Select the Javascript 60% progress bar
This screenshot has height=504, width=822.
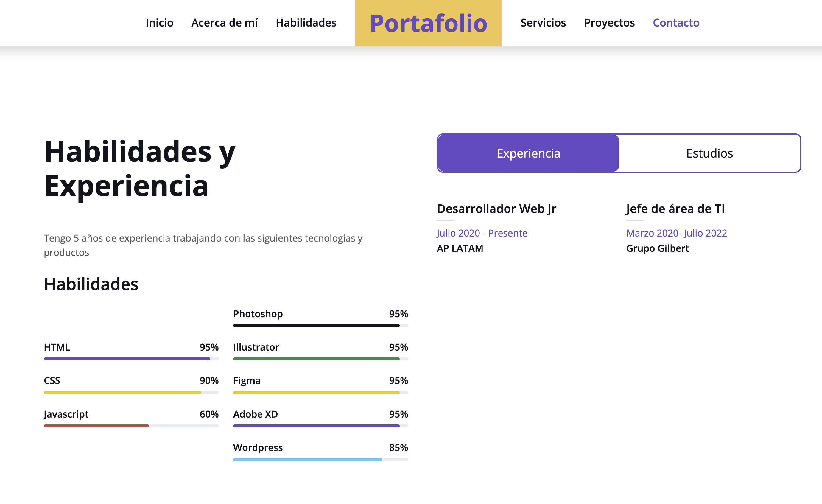pos(131,426)
